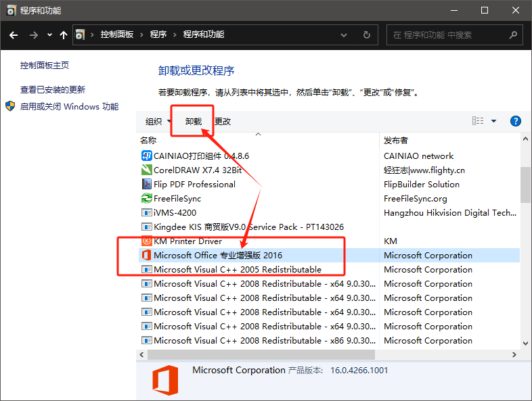Click the FreeFileSync green sync icon
Image resolution: width=532 pixels, height=401 pixels.
pyautogui.click(x=146, y=199)
